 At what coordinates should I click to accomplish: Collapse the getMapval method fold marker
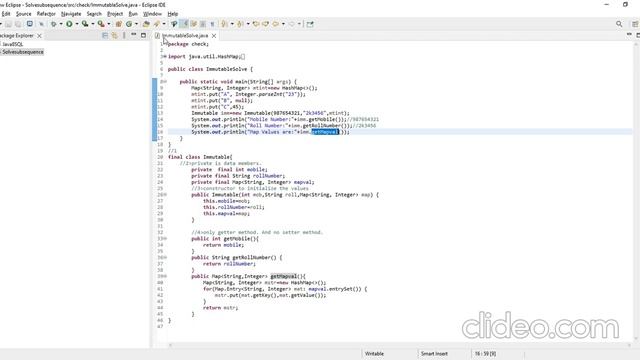click(165, 276)
